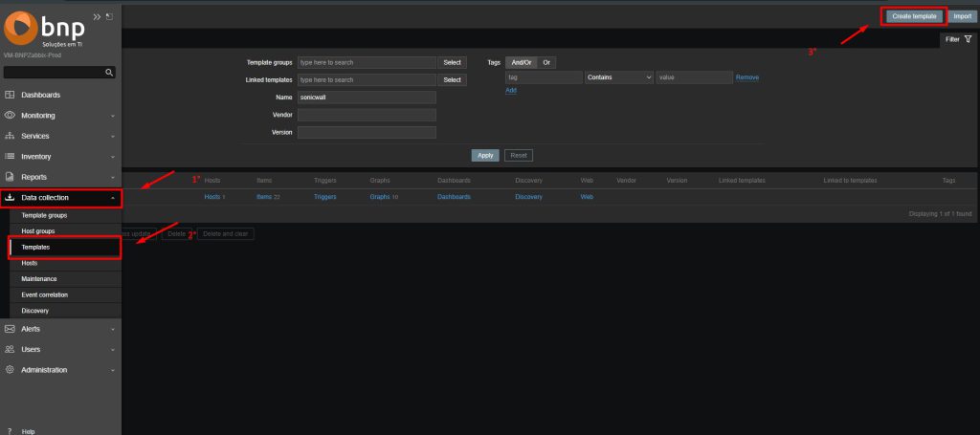This screenshot has height=435, width=980.
Task: Open the Items 22 link
Action: coord(269,197)
